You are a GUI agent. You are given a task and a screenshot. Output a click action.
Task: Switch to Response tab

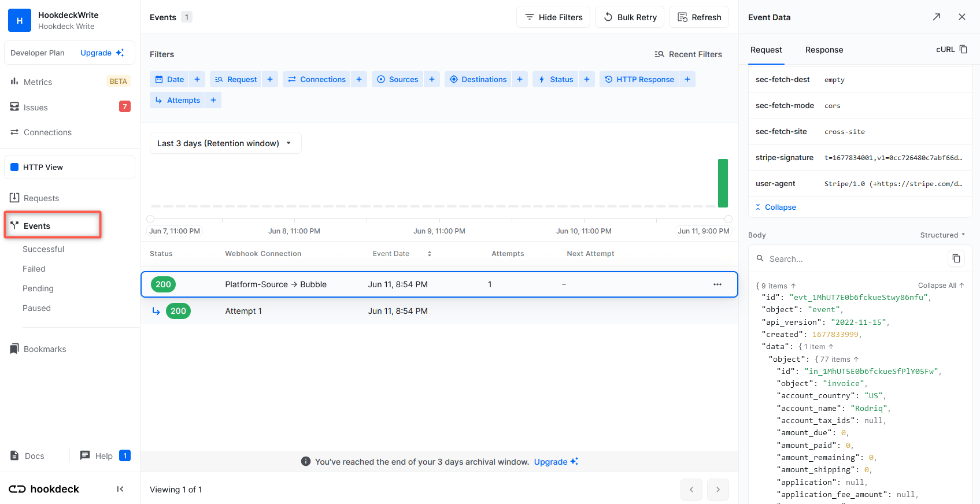tap(824, 50)
